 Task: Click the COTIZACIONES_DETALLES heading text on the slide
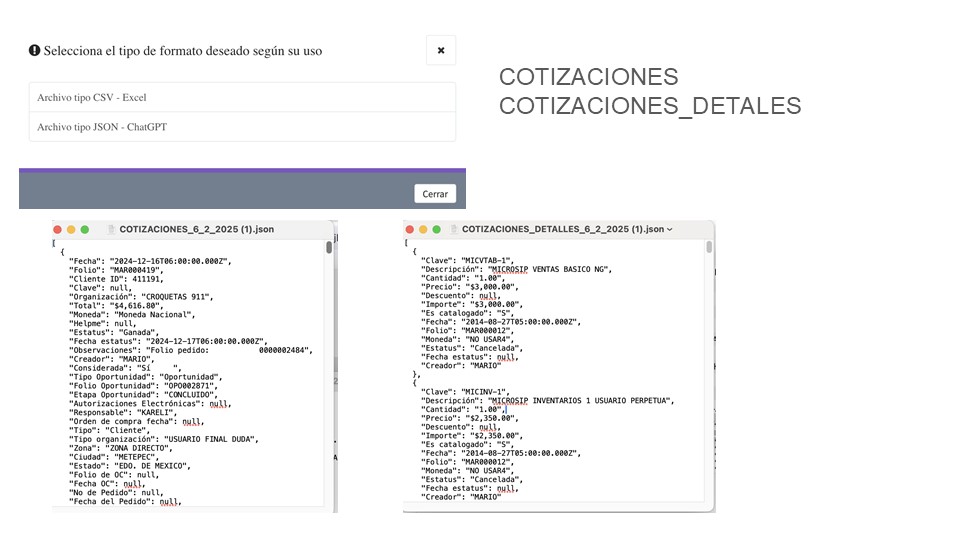point(649,105)
